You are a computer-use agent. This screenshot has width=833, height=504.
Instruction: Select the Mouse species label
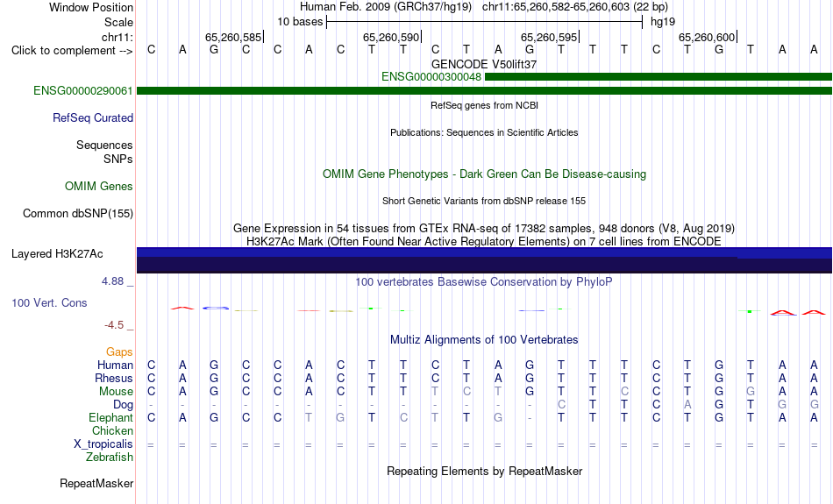(115, 392)
